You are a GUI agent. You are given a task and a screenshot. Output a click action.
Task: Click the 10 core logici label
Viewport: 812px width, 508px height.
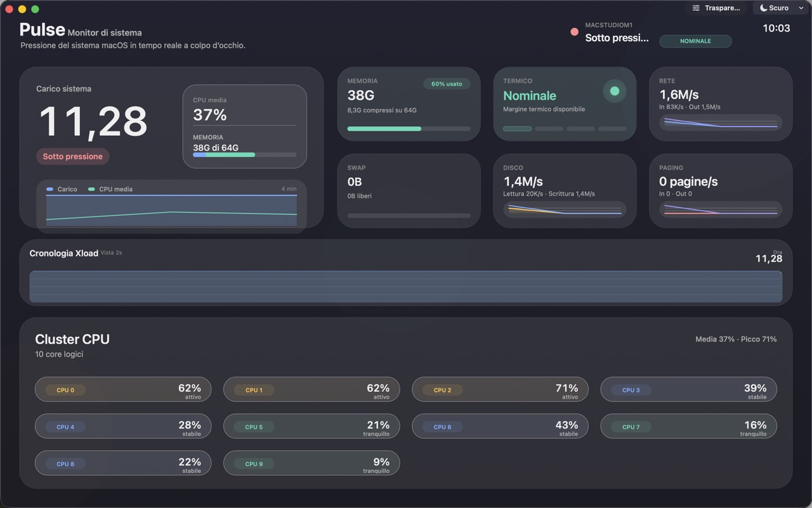point(59,354)
